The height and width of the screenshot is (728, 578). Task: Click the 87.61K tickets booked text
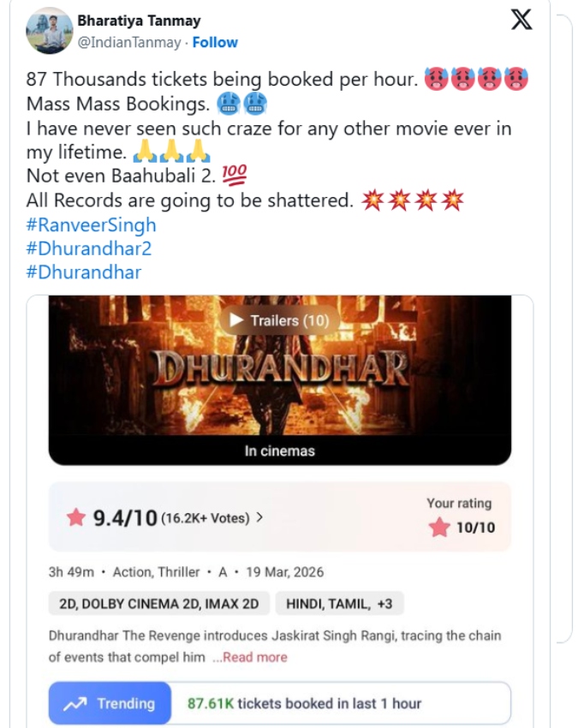pyautogui.click(x=304, y=704)
